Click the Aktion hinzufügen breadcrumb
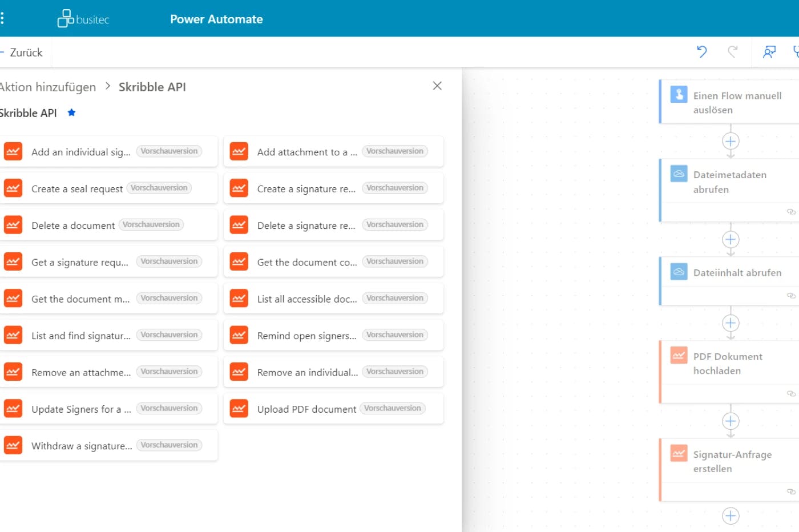The width and height of the screenshot is (799, 532). click(48, 87)
